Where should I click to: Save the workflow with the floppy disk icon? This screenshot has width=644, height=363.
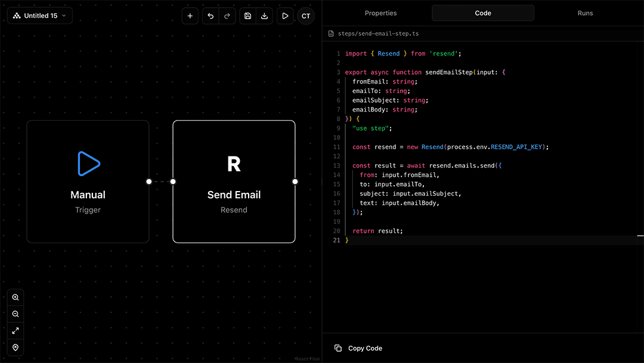248,16
